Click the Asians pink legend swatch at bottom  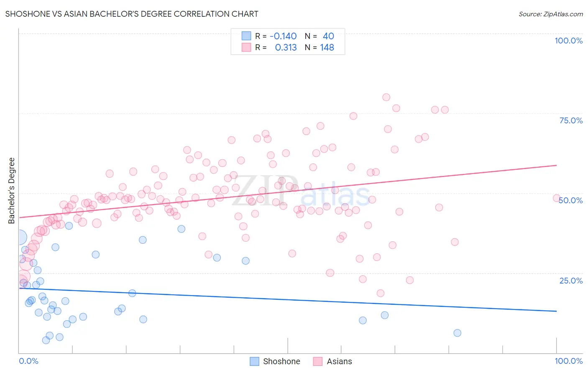point(318,361)
